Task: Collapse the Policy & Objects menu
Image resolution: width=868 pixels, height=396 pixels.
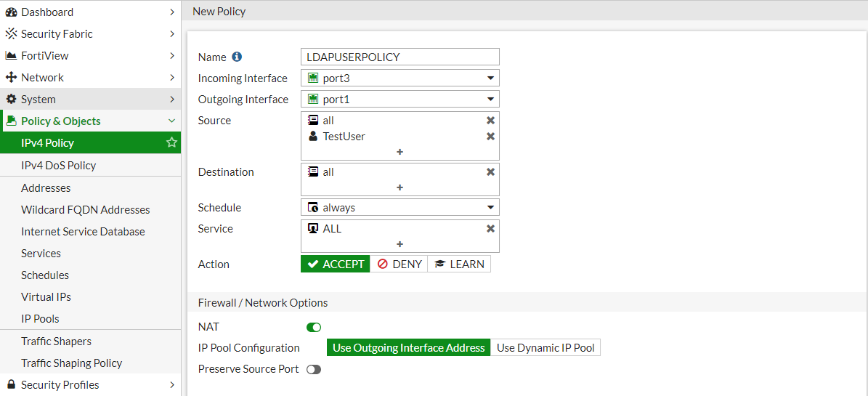Action: pyautogui.click(x=171, y=121)
